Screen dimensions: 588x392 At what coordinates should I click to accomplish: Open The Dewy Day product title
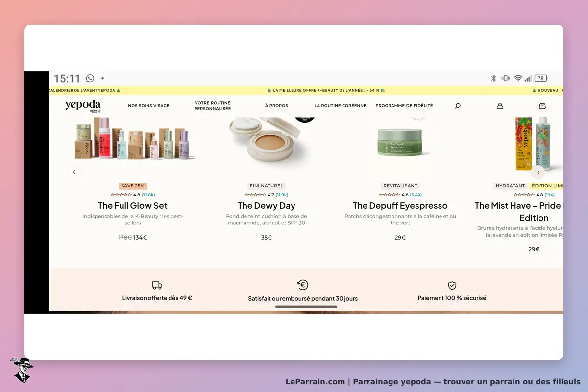(267, 206)
